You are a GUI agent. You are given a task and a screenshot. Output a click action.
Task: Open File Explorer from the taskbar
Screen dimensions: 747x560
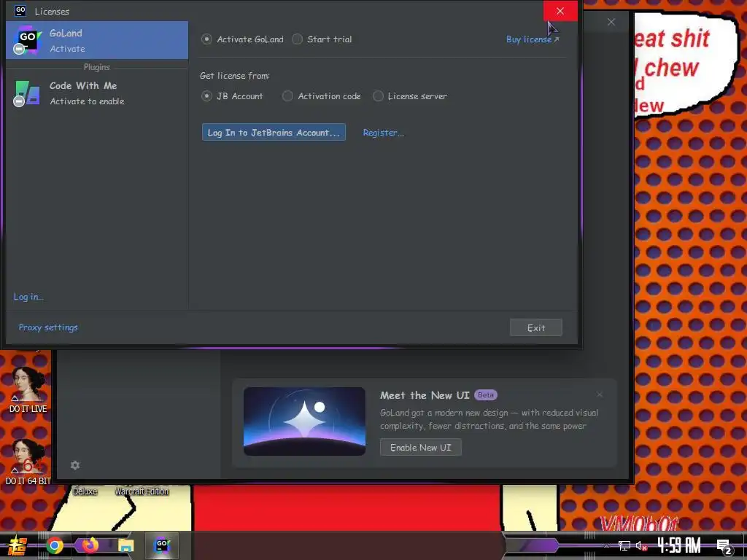(x=126, y=545)
